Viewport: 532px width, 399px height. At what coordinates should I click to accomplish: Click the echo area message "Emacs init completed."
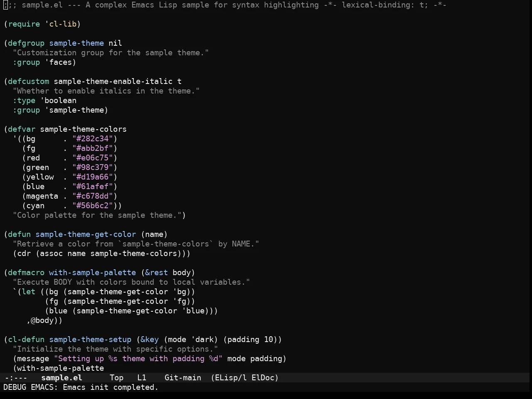pos(111,387)
